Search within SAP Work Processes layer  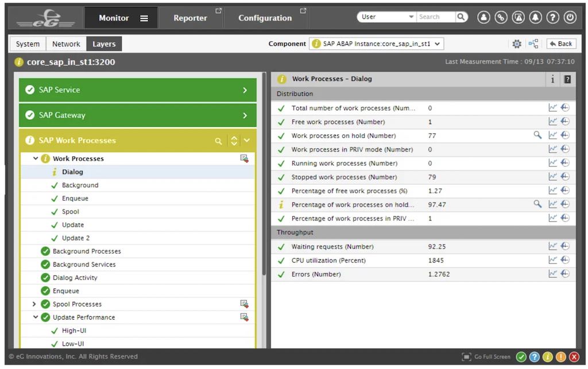(218, 141)
